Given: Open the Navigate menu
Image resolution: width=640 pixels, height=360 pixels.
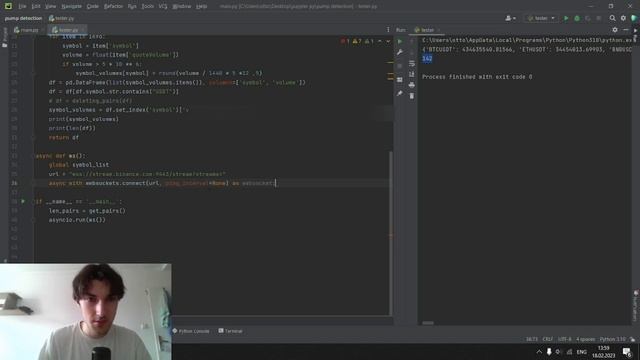Looking at the screenshot, I should click(71, 6).
